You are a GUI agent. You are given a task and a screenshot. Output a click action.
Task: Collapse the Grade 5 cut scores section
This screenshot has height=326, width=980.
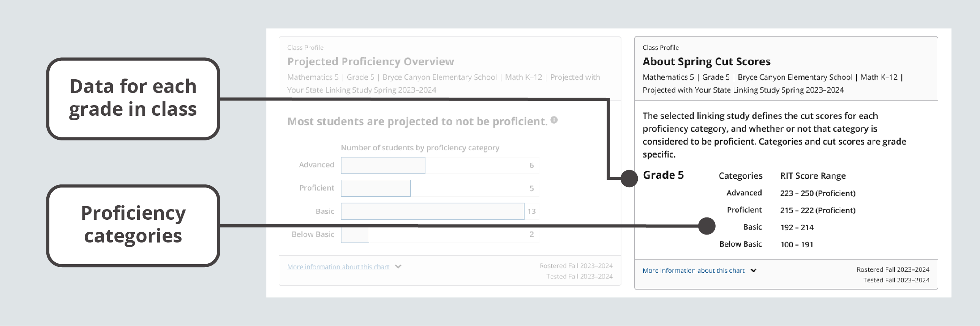point(663,175)
